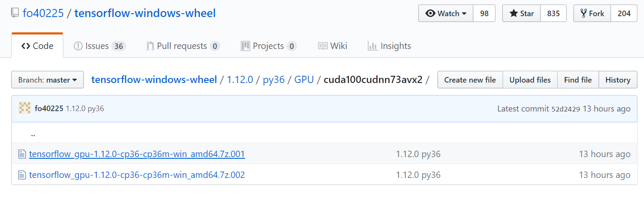The width and height of the screenshot is (644, 209).
Task: Click the Wiki book icon
Action: tap(323, 46)
